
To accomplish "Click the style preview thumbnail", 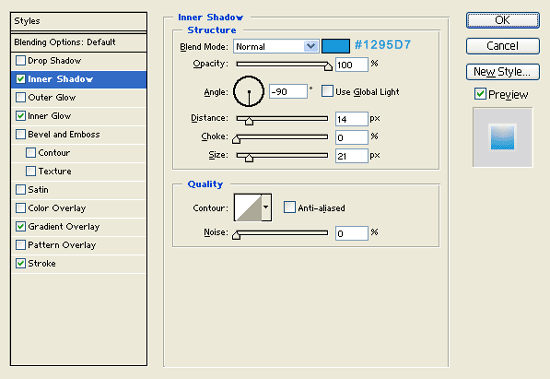I will click(502, 137).
